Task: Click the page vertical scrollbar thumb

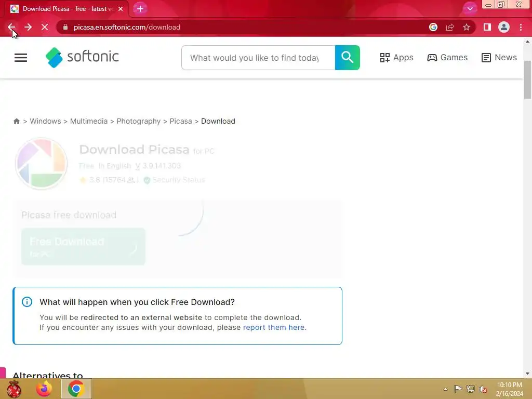Action: click(527, 80)
